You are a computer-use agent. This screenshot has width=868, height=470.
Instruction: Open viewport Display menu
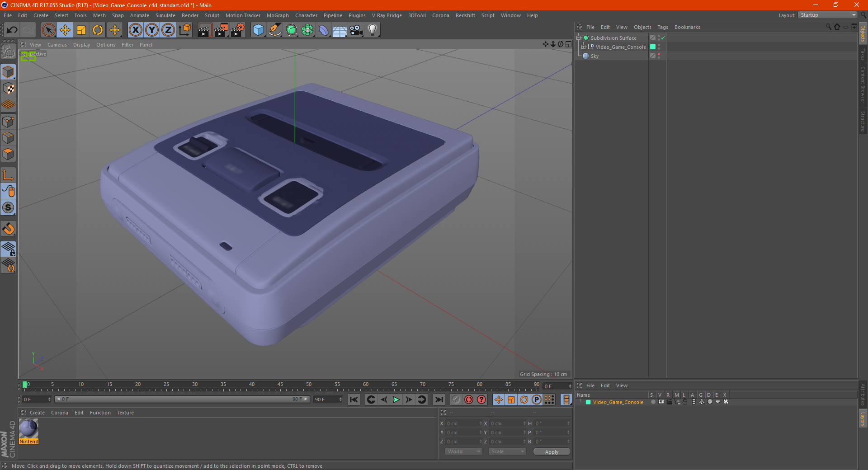[x=81, y=45]
